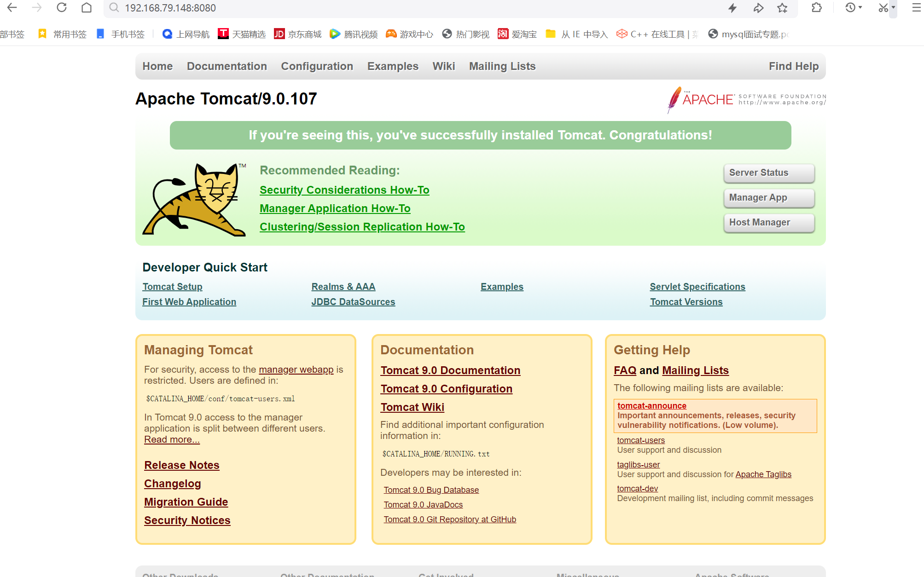Open the tomcat-announce mailing list link
The height and width of the screenshot is (577, 924).
(652, 405)
